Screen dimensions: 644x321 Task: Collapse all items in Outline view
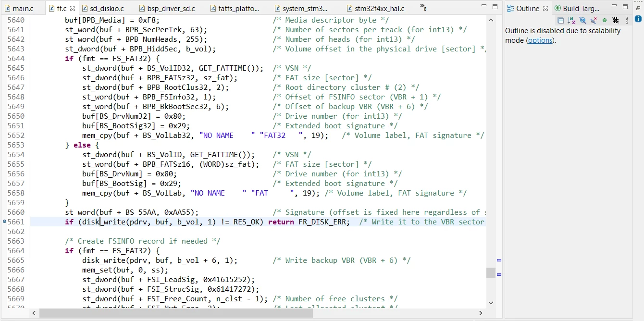tap(561, 20)
